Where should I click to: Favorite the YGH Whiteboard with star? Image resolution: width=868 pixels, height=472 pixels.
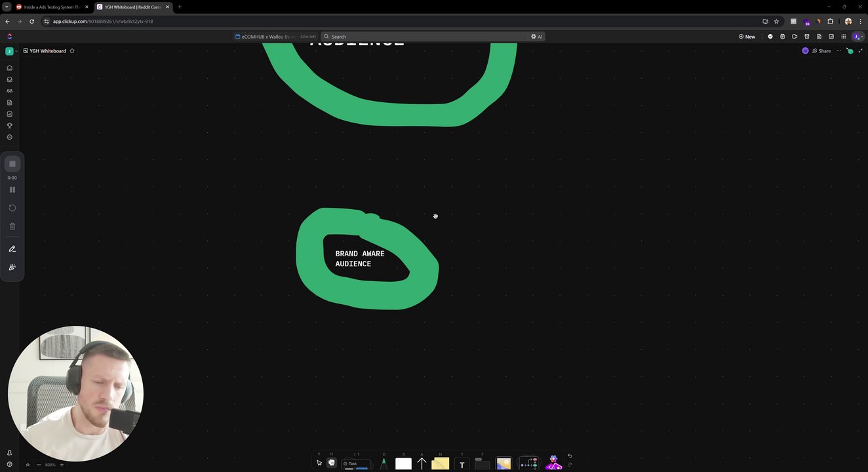coord(72,51)
